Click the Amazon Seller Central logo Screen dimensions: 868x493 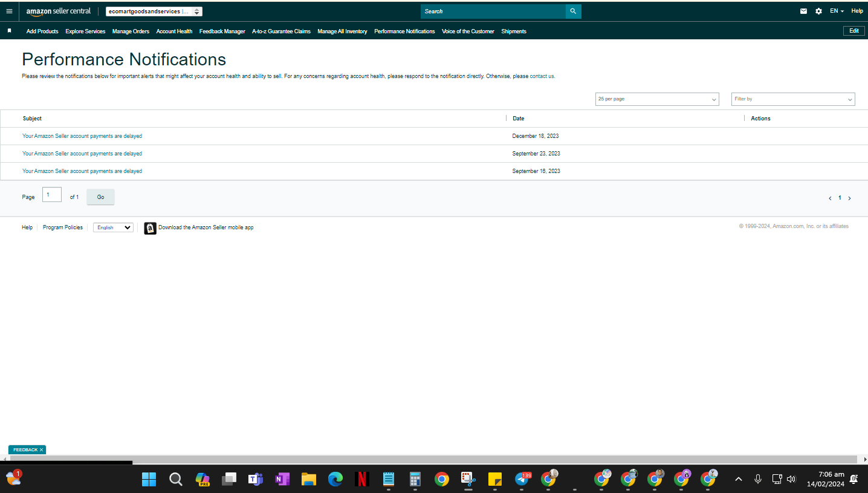point(59,11)
